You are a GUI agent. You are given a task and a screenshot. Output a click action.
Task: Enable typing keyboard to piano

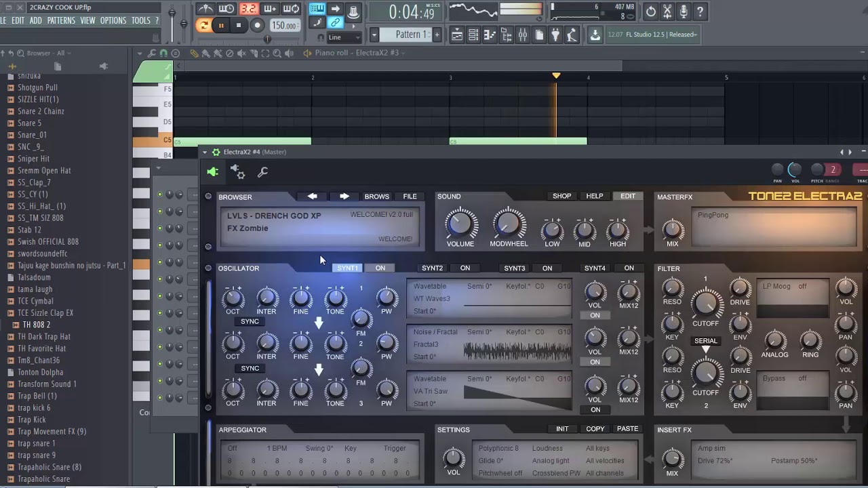tap(317, 9)
